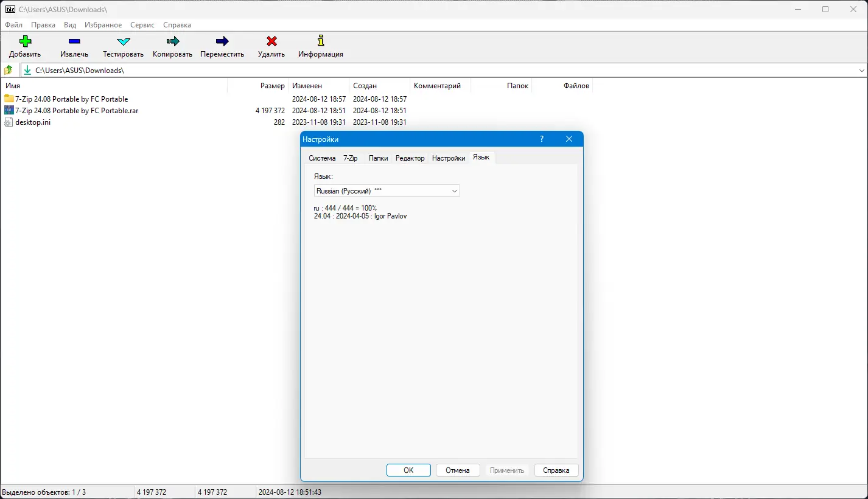Select the folder row 7-Zip 24.08 Portable by FC Portable
The image size is (868, 499).
point(72,99)
